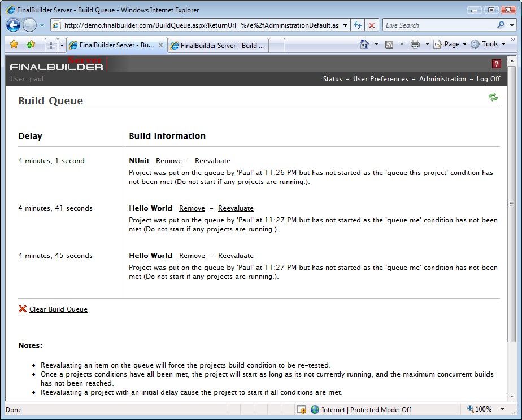The height and width of the screenshot is (420, 522).
Task: Click the popup blocker status icon
Action: [302, 409]
